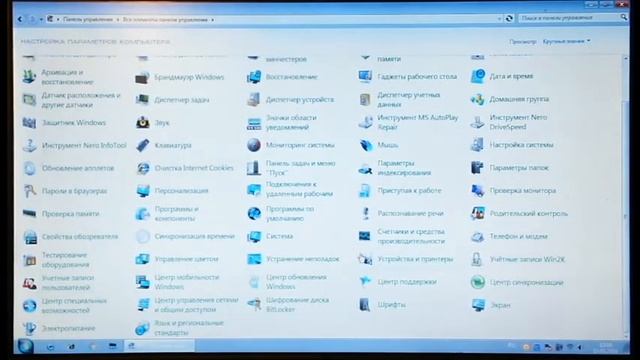Screen dimensions: 640x360
Task: Click the Брандмауэр Windows icon
Action: point(142,77)
